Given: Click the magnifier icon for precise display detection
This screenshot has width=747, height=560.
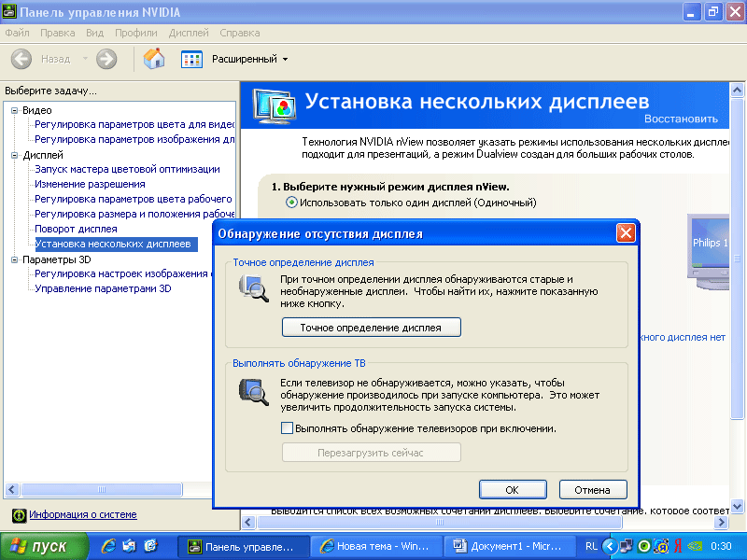Looking at the screenshot, I should (x=254, y=288).
